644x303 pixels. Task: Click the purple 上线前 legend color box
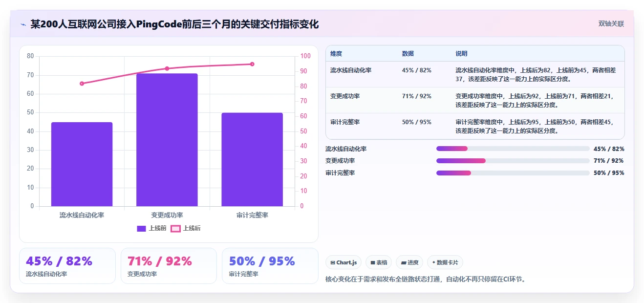(142, 228)
